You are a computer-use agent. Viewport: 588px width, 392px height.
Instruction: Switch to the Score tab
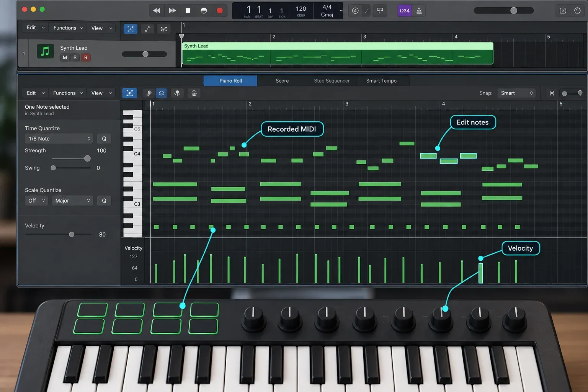[282, 81]
